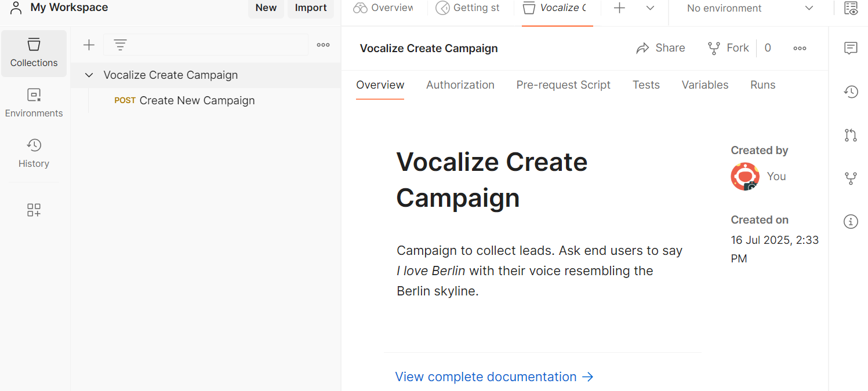868x391 pixels.
Task: Open the environment quick look icon
Action: pyautogui.click(x=851, y=8)
